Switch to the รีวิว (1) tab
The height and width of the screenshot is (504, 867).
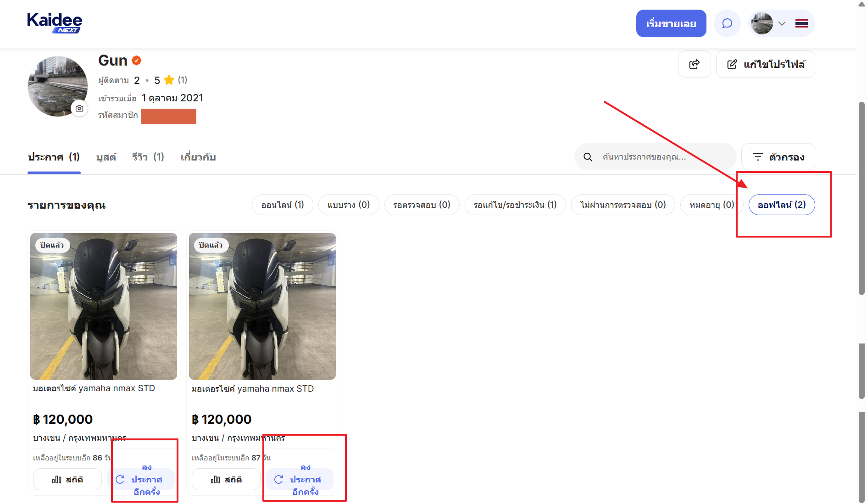tap(148, 157)
